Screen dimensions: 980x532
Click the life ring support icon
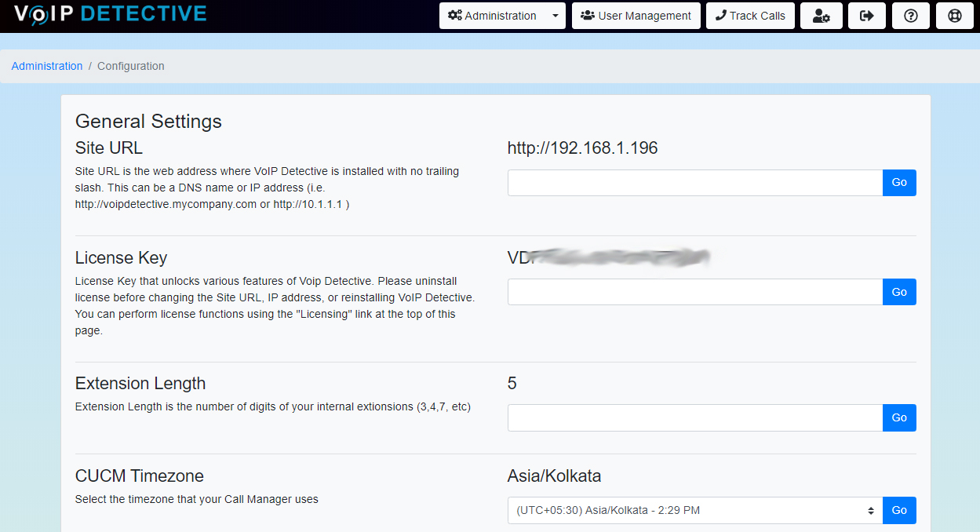tap(955, 16)
